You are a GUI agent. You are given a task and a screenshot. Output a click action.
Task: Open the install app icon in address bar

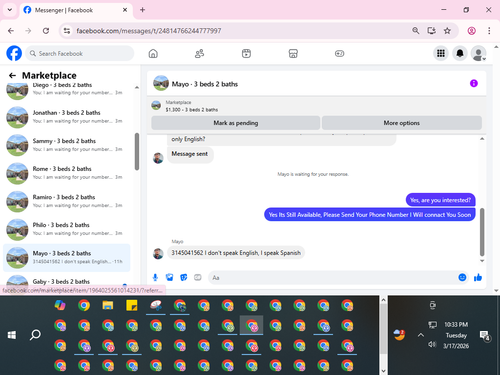click(431, 31)
